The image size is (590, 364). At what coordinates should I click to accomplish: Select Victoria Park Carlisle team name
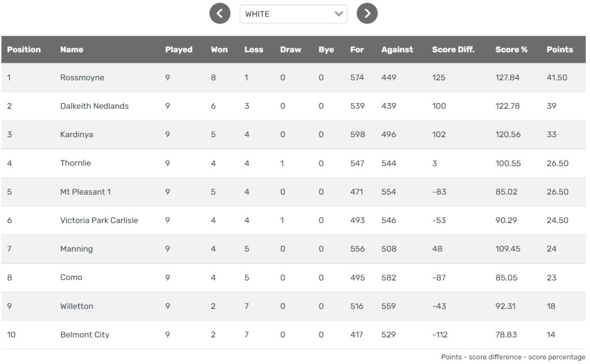[x=99, y=220]
